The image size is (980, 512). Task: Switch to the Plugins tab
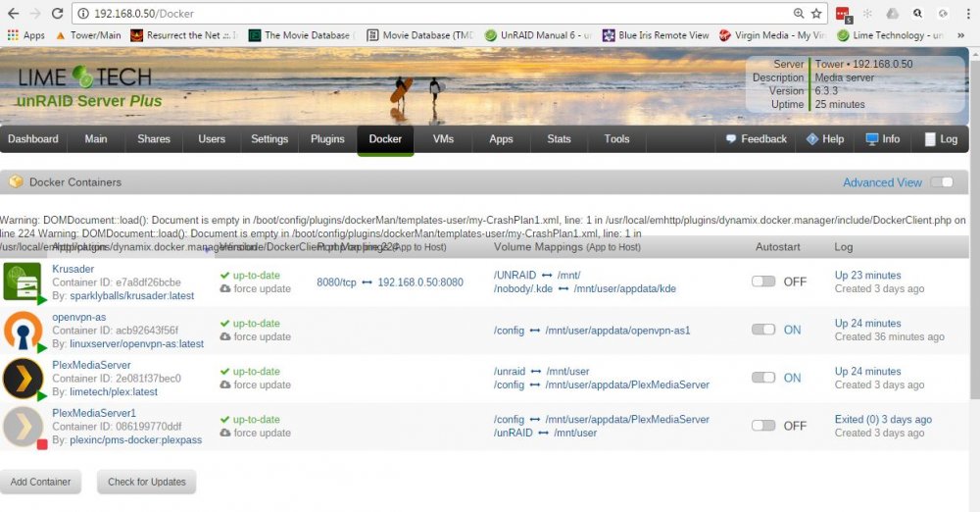coord(327,139)
